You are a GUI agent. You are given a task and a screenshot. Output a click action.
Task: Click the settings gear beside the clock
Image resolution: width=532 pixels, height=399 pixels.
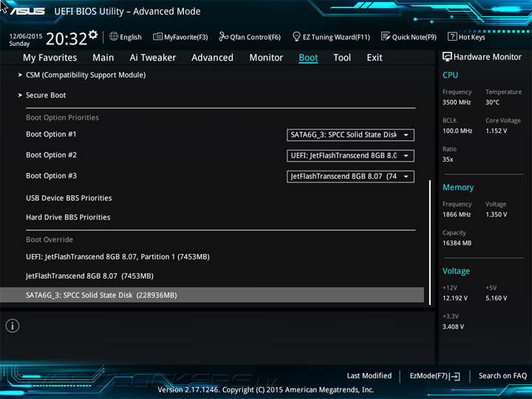click(92, 35)
